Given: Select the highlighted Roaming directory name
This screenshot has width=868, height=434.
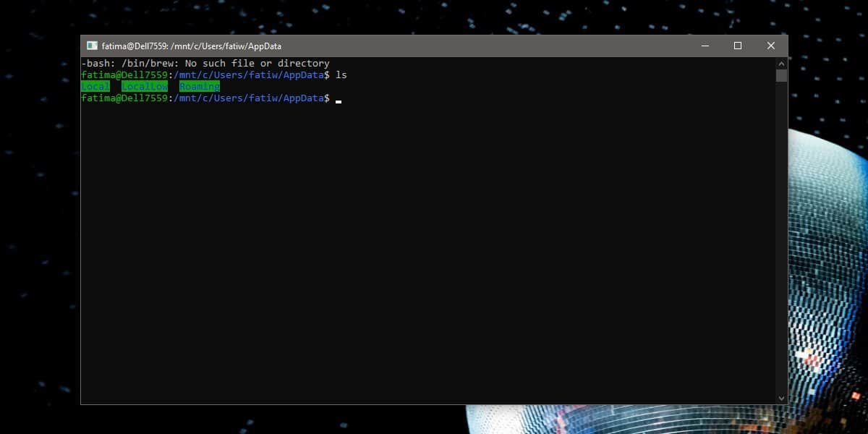Looking at the screenshot, I should (x=200, y=86).
